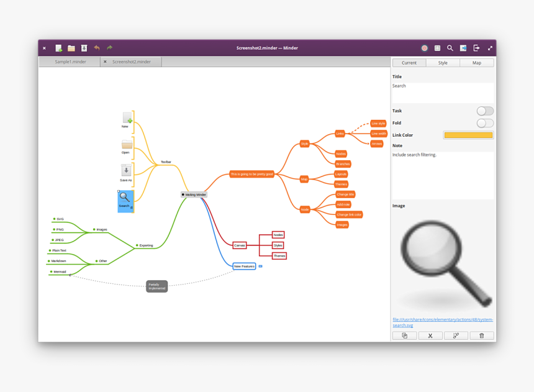The height and width of the screenshot is (392, 534).
Task: Delete the current node with the trash button
Action: click(482, 335)
